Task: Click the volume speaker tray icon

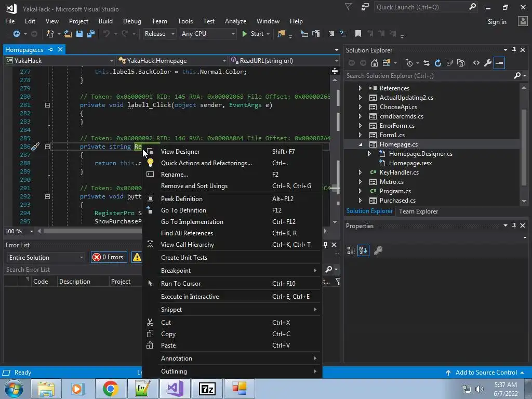Action: tap(479, 389)
